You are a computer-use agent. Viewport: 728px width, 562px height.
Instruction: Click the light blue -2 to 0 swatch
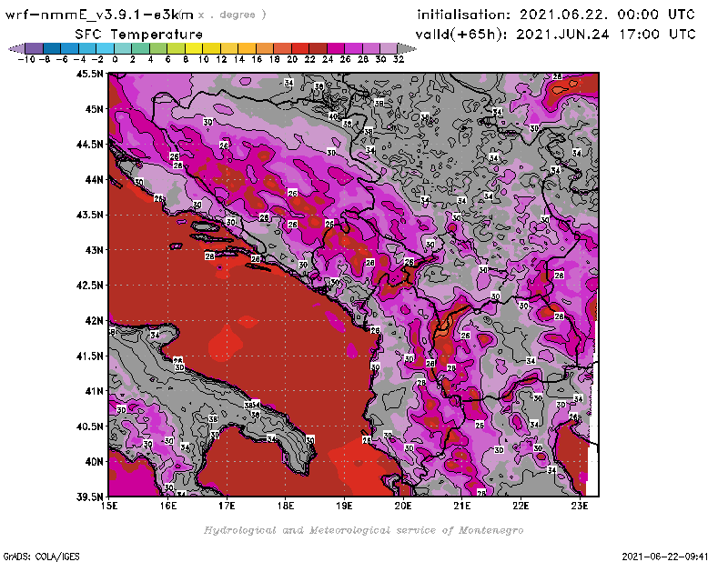(105, 48)
